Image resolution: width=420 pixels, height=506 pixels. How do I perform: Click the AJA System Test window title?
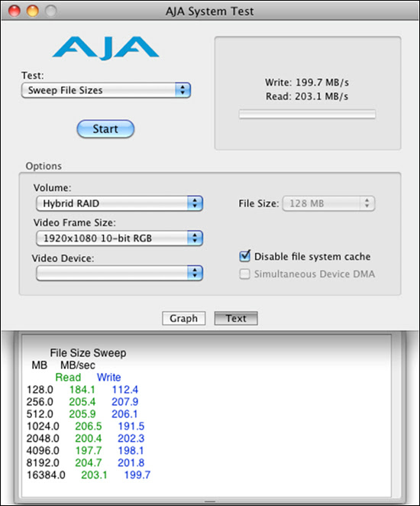pyautogui.click(x=210, y=11)
